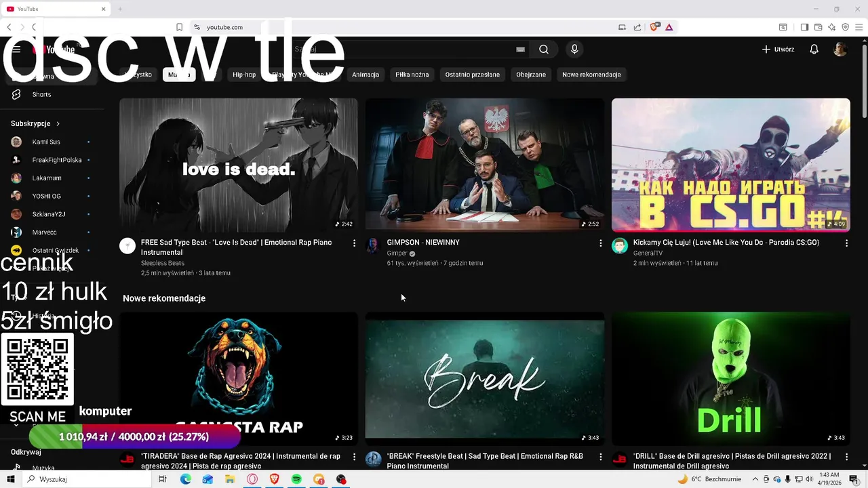The height and width of the screenshot is (488, 868).
Task: Select the Nowe rekomendacje filter chip
Action: coord(591,75)
